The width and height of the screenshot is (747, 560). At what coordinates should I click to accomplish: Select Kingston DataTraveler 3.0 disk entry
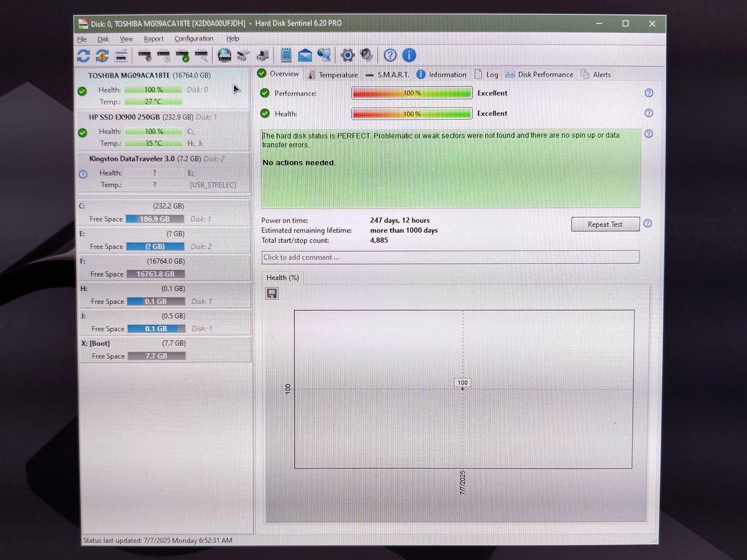tap(164, 172)
